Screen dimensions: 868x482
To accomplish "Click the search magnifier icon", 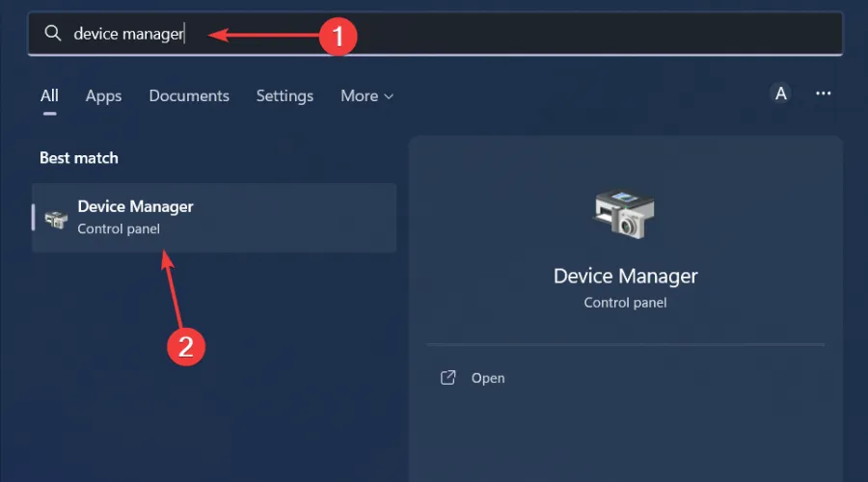I will [53, 33].
